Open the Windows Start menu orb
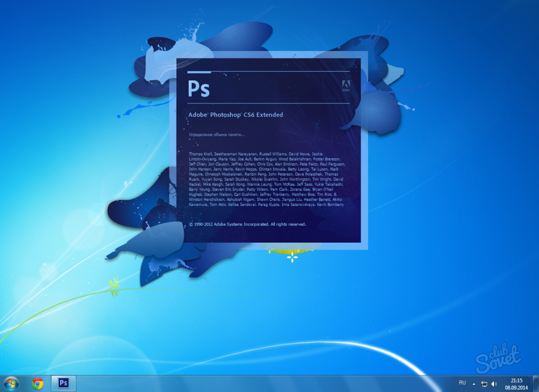539x392 pixels. click(11, 383)
